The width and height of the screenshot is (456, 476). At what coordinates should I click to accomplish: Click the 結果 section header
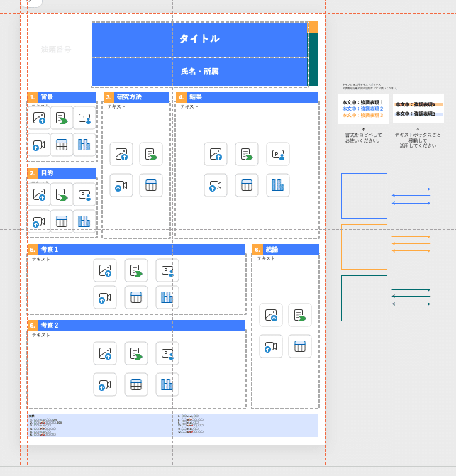tap(247, 97)
